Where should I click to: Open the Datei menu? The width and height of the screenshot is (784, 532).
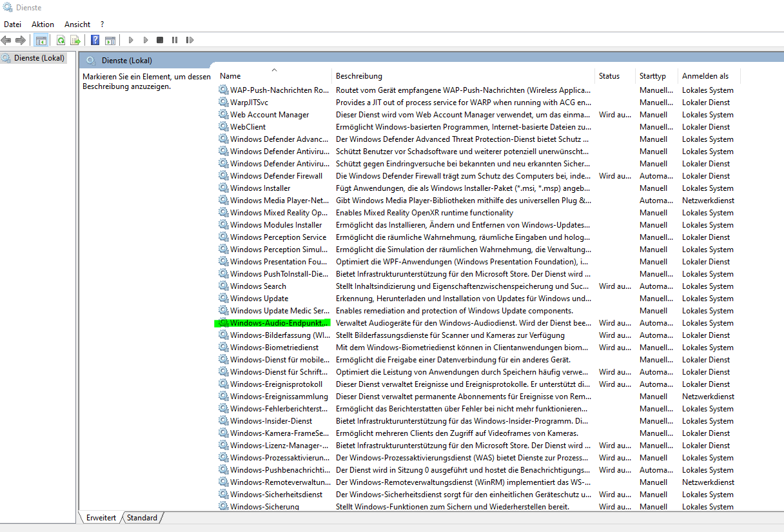12,24
